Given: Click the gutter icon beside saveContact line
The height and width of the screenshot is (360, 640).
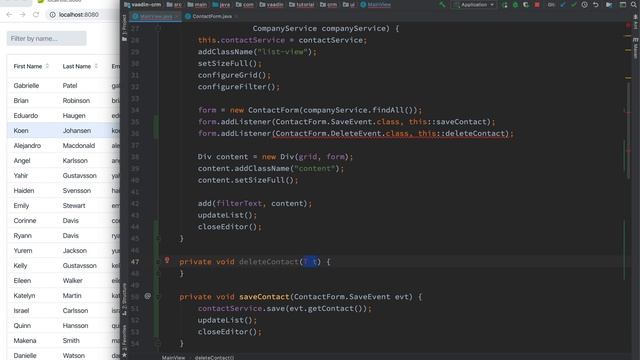Looking at the screenshot, I should [148, 296].
